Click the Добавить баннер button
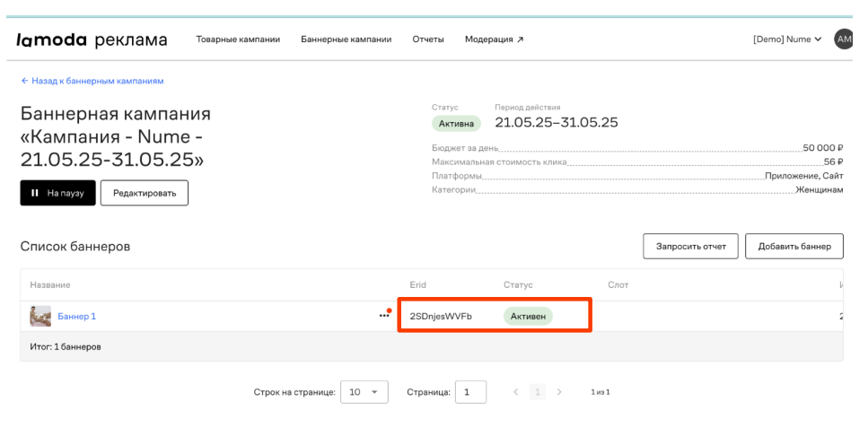This screenshot has height=428, width=868. [x=793, y=247]
